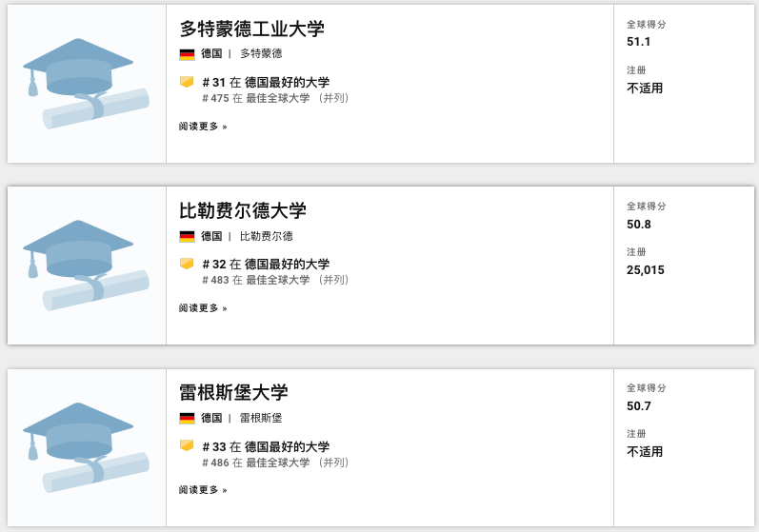Screen dimensions: 759x532
Task: Click the 25,015 enrollment figure
Action: click(646, 270)
